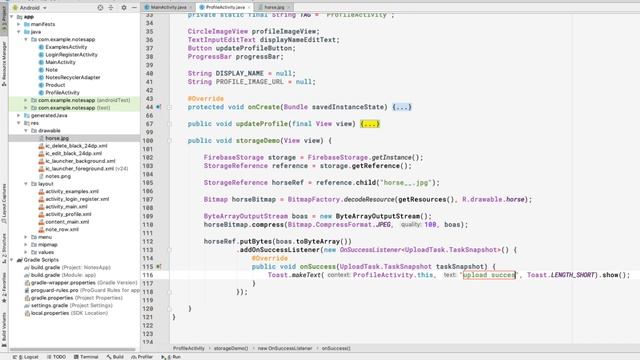The width and height of the screenshot is (640, 360).
Task: Toggle the Favorites tool window
Action: [x=4, y=287]
